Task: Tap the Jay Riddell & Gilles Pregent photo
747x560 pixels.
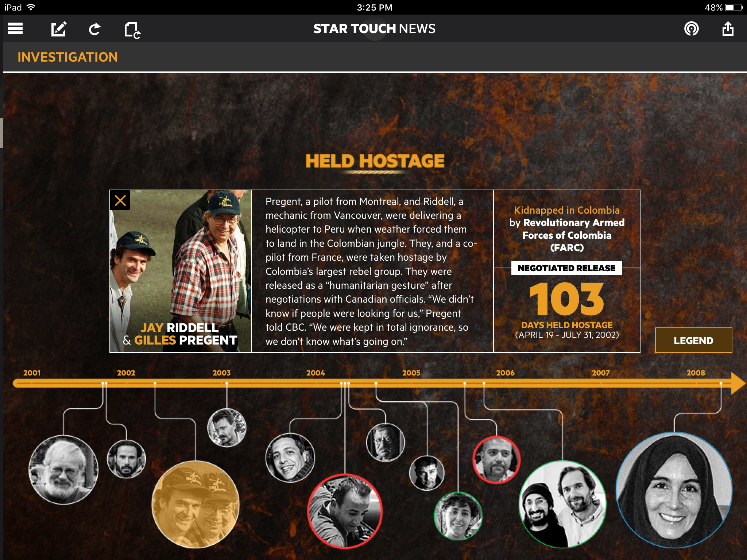Action: [181, 271]
